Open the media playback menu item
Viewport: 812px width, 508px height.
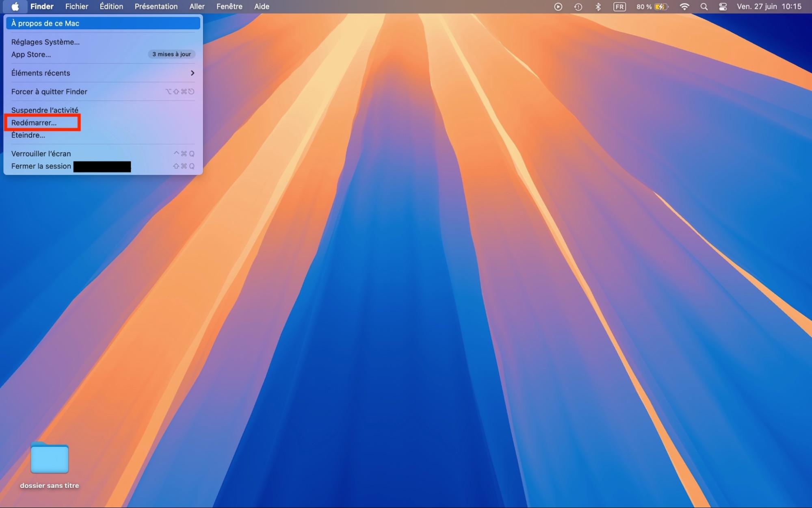(558, 7)
